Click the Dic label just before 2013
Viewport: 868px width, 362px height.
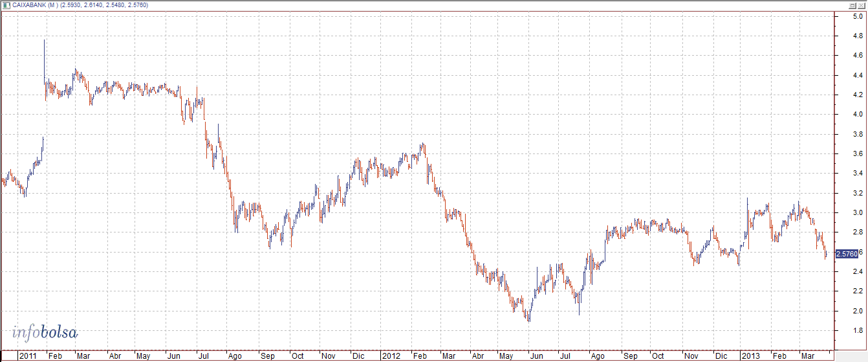click(x=721, y=356)
